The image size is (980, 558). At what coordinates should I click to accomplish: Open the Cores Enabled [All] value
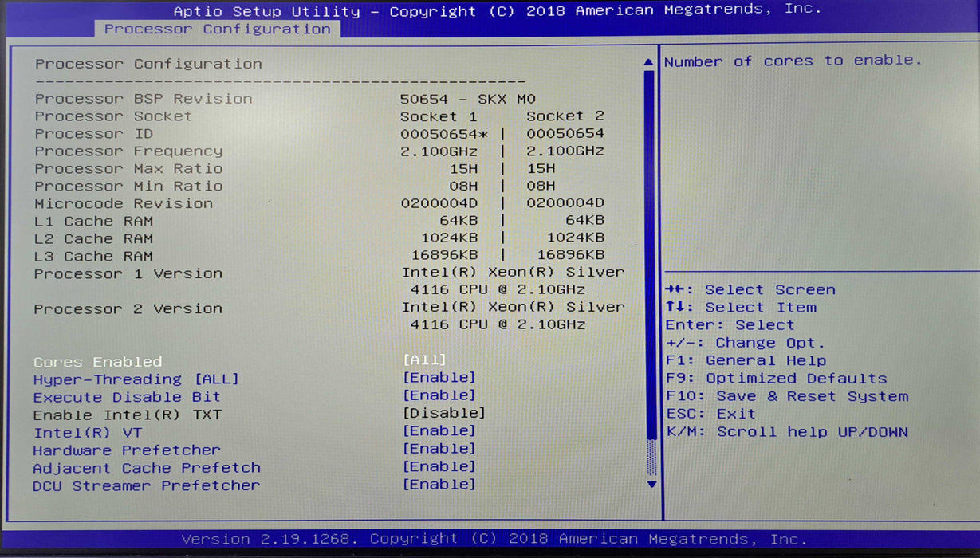[x=424, y=360]
